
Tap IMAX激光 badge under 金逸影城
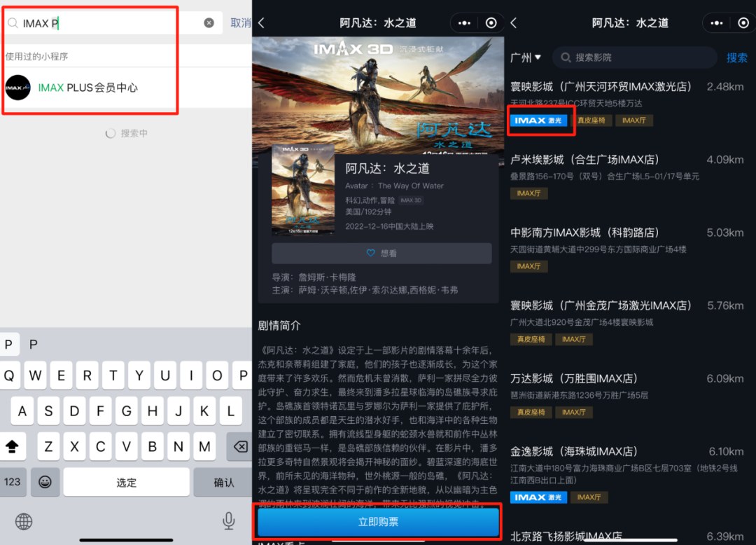[x=538, y=497]
